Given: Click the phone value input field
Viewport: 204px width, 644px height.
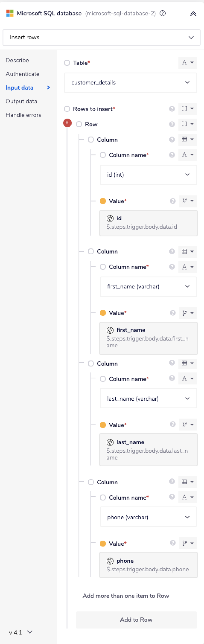Looking at the screenshot, I should pos(148,565).
